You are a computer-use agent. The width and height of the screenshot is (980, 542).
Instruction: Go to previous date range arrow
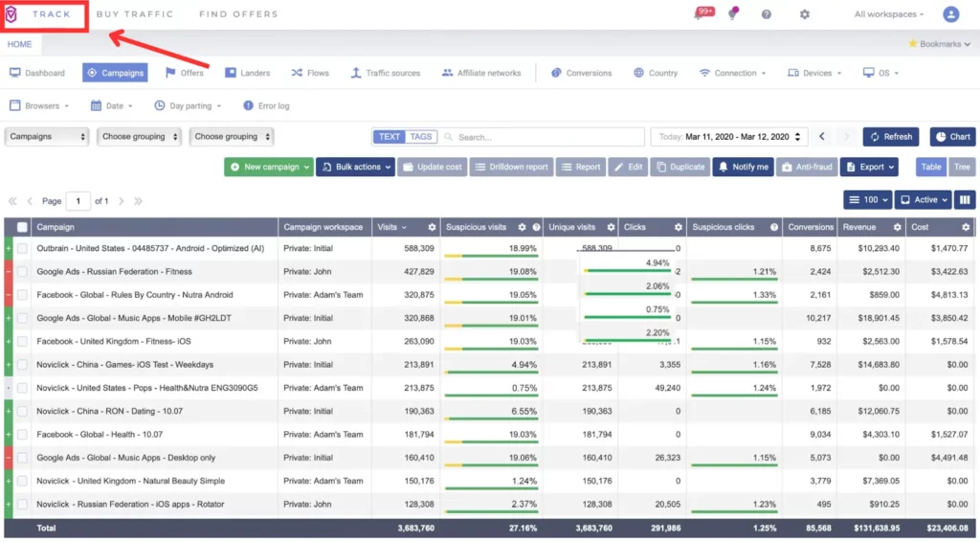tap(822, 136)
